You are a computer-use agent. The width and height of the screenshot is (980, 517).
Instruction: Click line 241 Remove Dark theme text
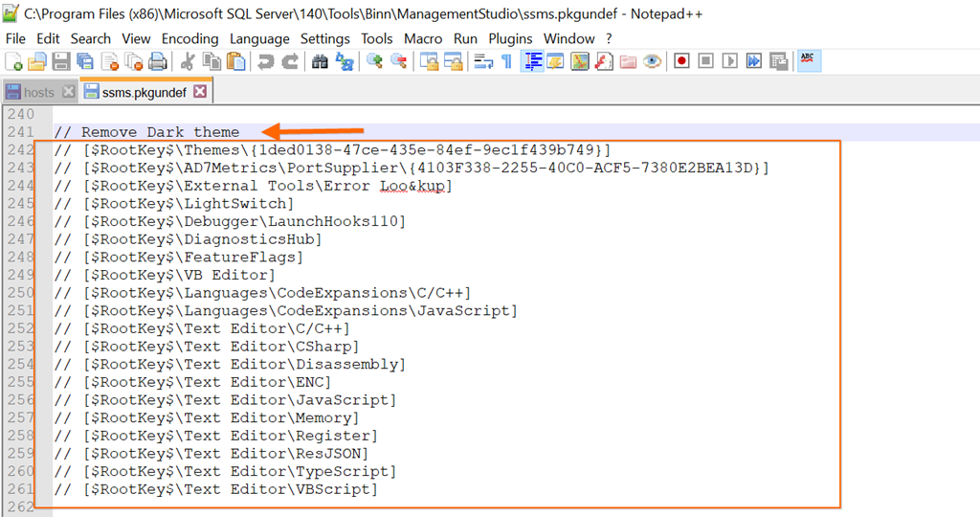point(159,132)
